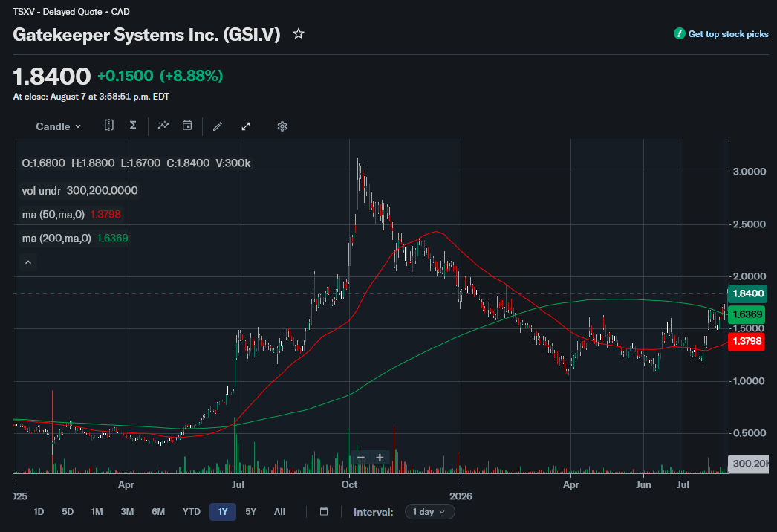Select the 1D time range
Screen dimensions: 777x532
coord(39,512)
